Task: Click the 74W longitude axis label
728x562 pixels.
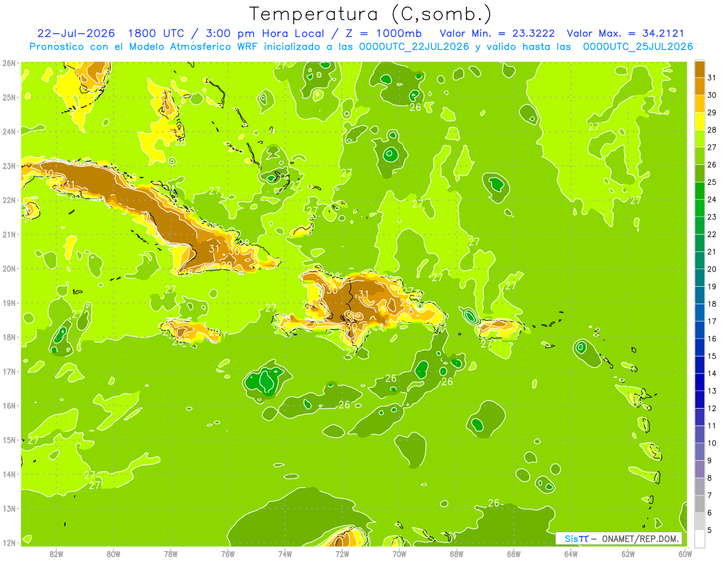Action: click(285, 554)
